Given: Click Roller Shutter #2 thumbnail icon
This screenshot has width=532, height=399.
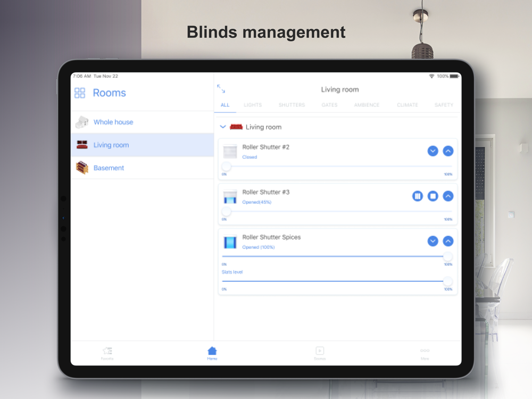Looking at the screenshot, I should coord(230,151).
